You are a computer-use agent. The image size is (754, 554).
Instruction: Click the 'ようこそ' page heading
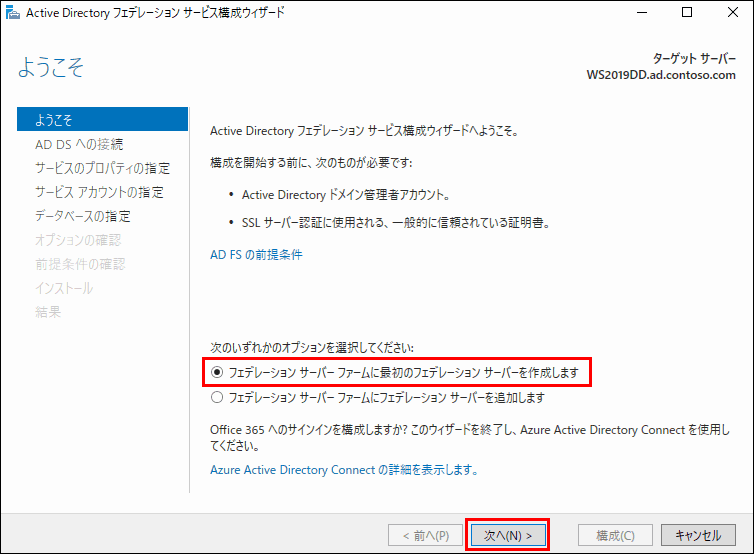coord(51,67)
